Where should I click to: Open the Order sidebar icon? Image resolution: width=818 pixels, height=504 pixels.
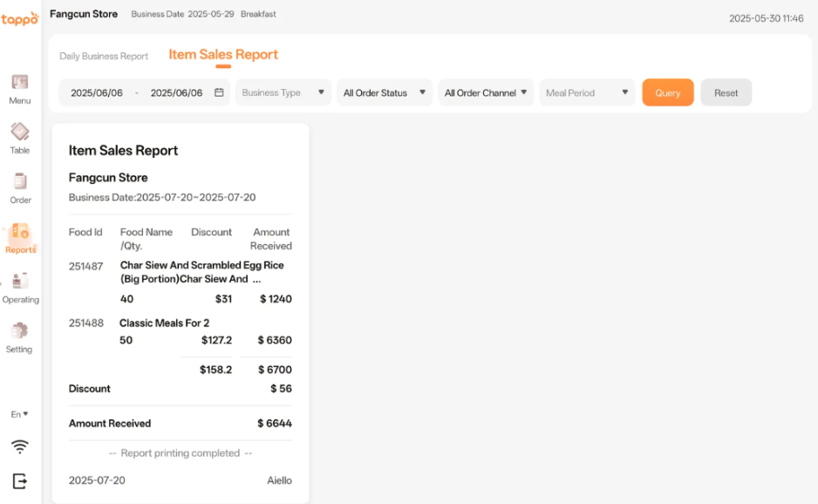point(19,182)
